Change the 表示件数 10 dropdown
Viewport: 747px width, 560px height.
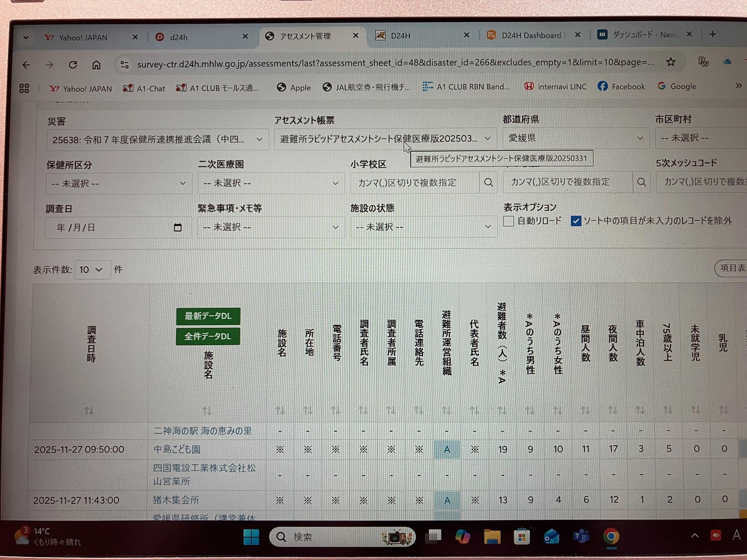pyautogui.click(x=92, y=270)
